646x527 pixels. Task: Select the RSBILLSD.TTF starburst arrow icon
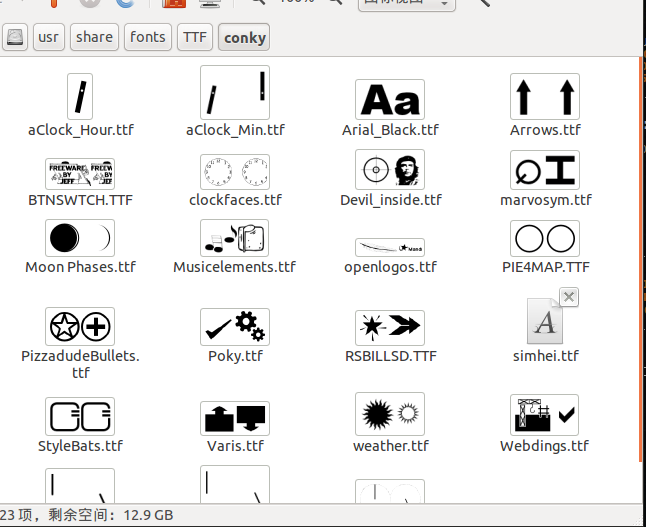(x=390, y=328)
